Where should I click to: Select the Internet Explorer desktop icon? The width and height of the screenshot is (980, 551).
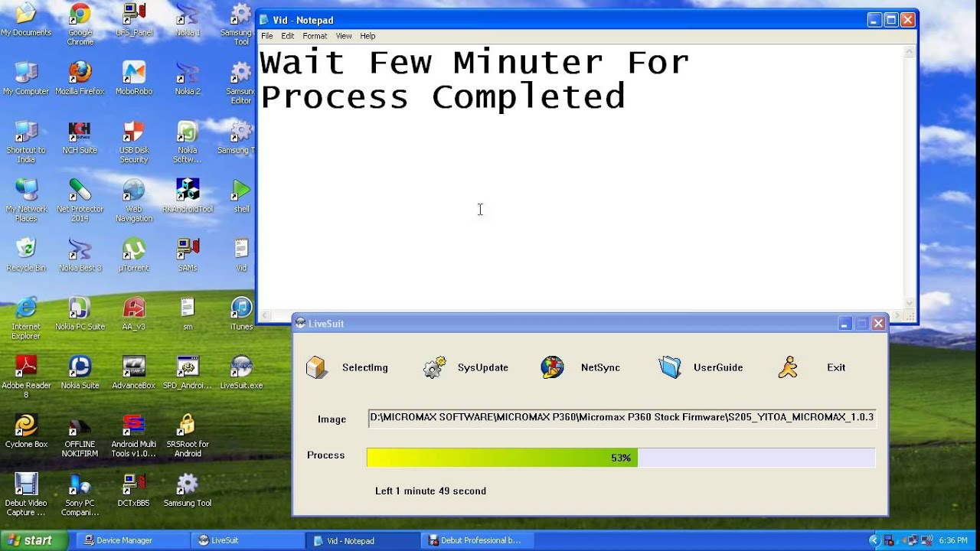pos(26,318)
